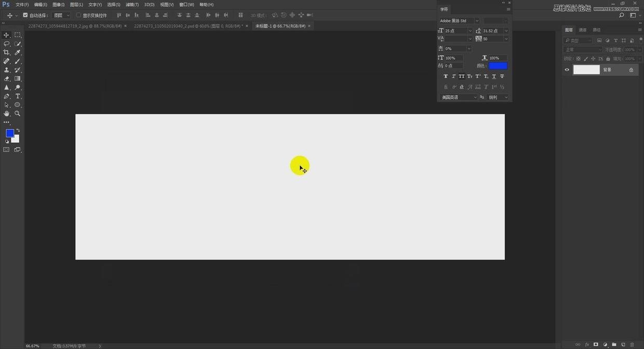644x349 pixels.
Task: Hide the 背景 layer eye icon
Action: 567,70
